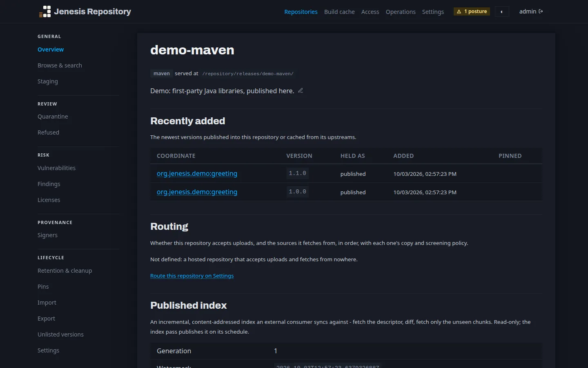Select Overview in the sidebar
588x368 pixels.
[51, 49]
